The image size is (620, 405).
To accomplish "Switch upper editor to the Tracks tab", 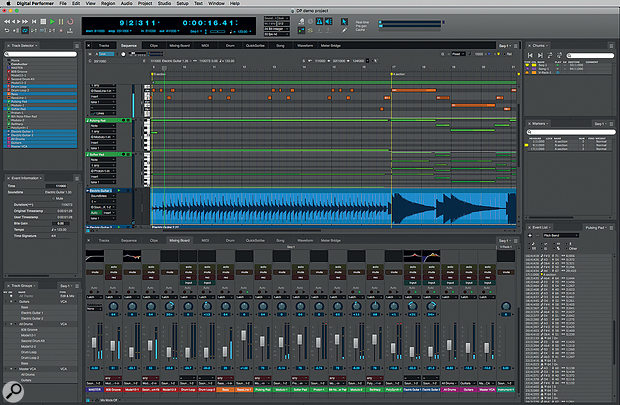I will point(104,45).
